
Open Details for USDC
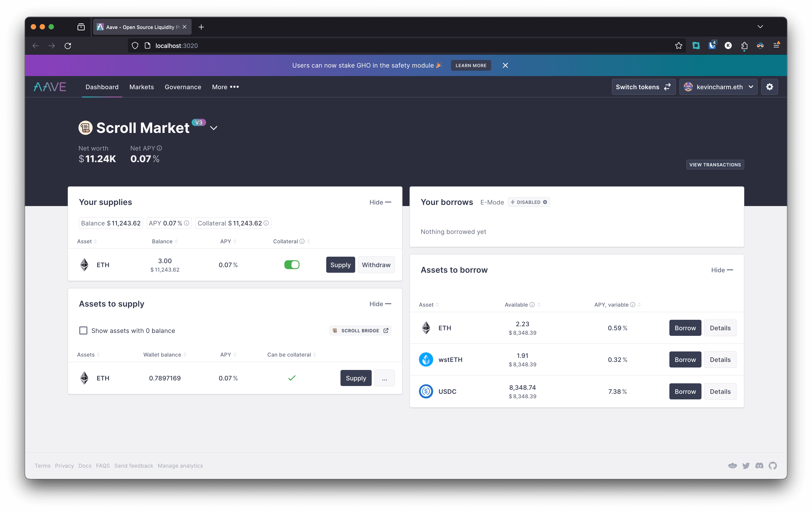click(x=720, y=392)
